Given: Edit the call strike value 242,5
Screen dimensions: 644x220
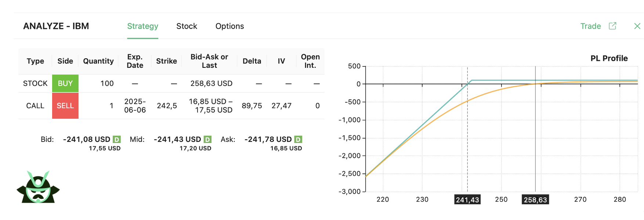Looking at the screenshot, I should coord(167,106).
